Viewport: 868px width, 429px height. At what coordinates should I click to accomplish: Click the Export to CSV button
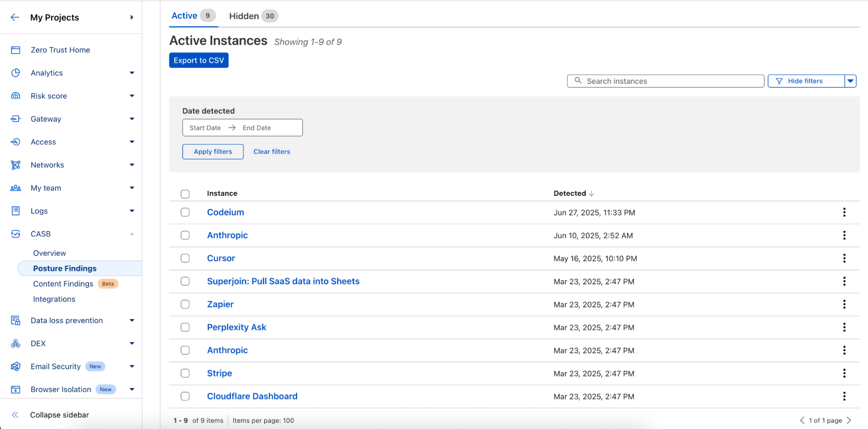198,60
